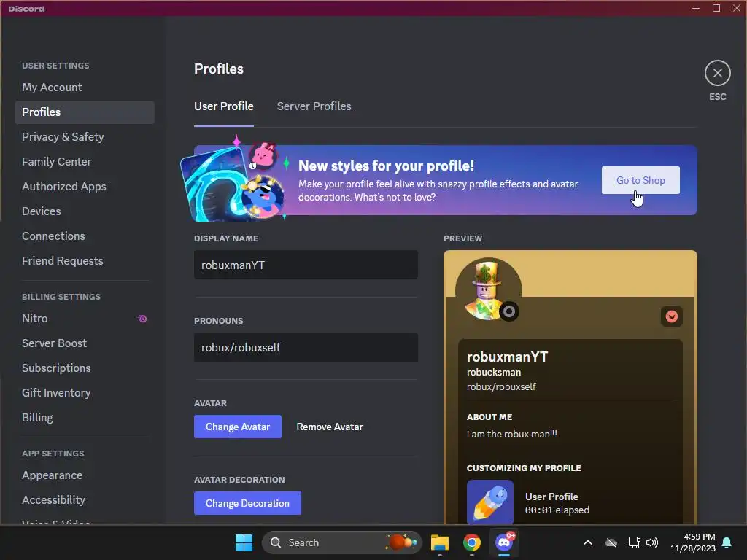The height and width of the screenshot is (560, 747).
Task: Click the Pronouns input field
Action: [306, 348]
